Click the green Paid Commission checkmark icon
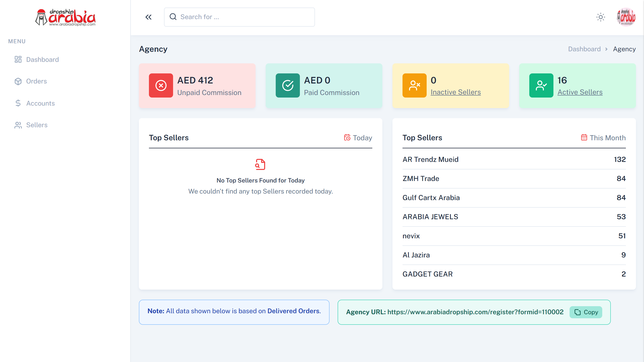 tap(288, 85)
